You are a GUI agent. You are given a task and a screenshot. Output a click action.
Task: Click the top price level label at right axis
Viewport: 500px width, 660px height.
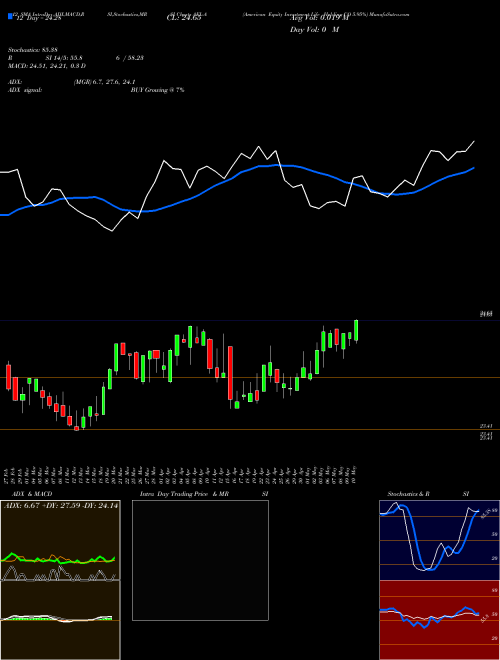(x=486, y=314)
